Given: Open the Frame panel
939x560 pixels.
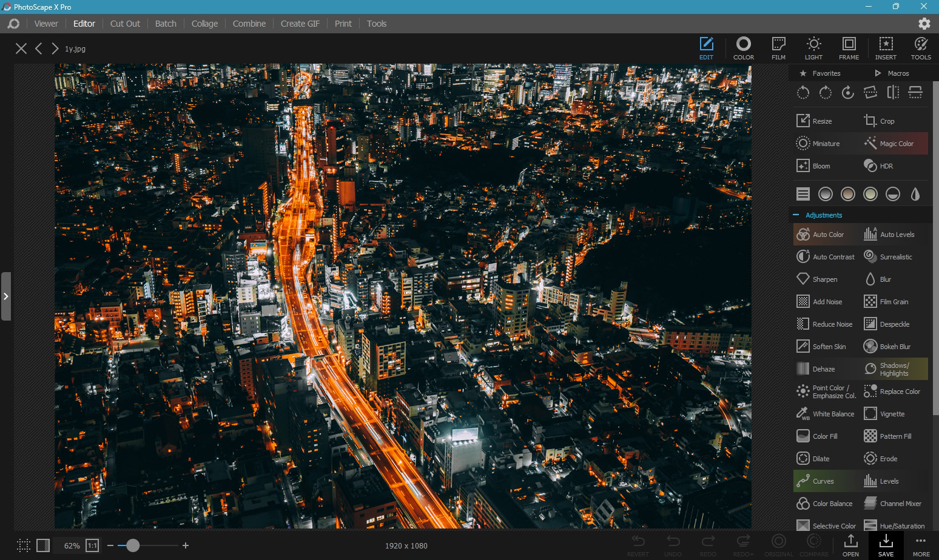Looking at the screenshot, I should click(849, 48).
